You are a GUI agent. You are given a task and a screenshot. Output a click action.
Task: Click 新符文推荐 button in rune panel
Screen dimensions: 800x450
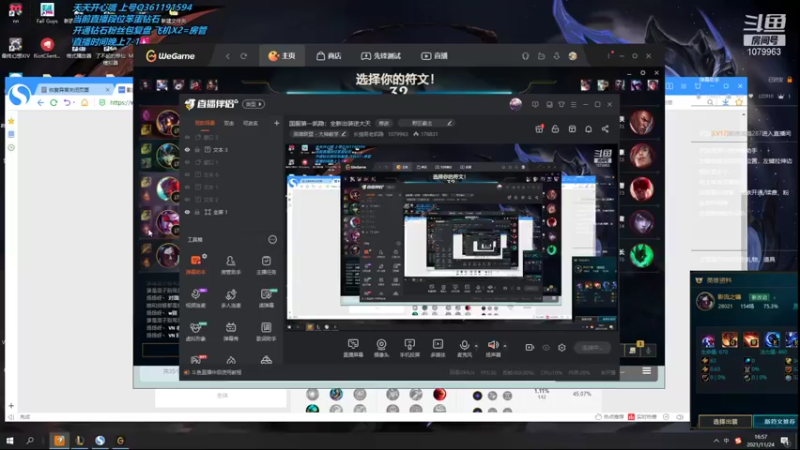[779, 421]
